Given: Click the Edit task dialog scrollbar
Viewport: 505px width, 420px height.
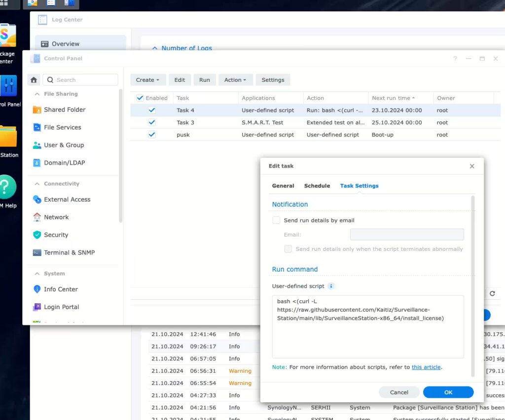Looking at the screenshot, I should (x=473, y=286).
